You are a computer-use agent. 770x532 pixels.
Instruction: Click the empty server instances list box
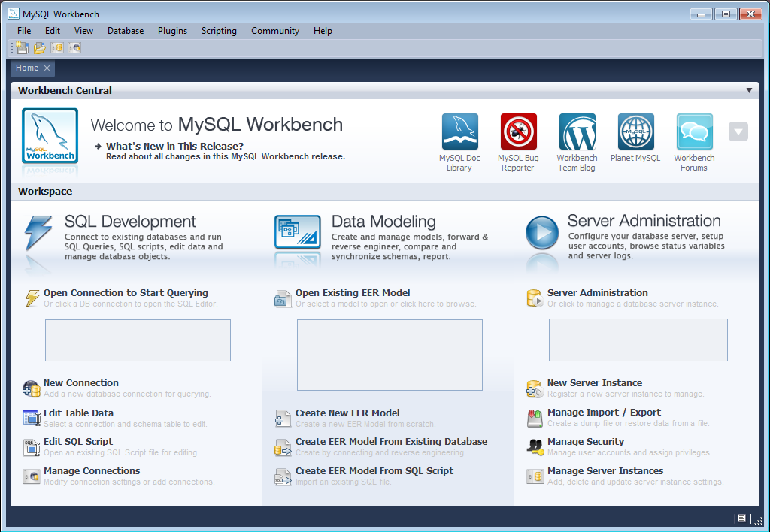(x=638, y=340)
